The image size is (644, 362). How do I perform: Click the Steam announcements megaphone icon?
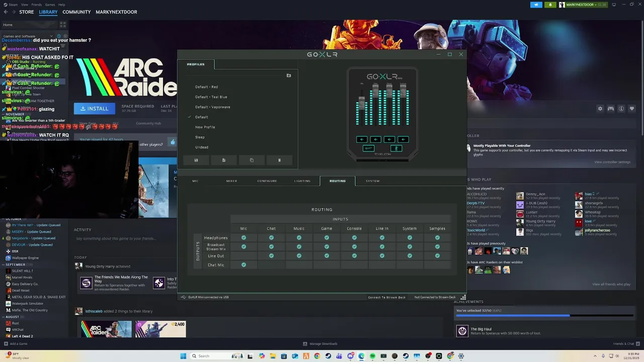[536, 5]
